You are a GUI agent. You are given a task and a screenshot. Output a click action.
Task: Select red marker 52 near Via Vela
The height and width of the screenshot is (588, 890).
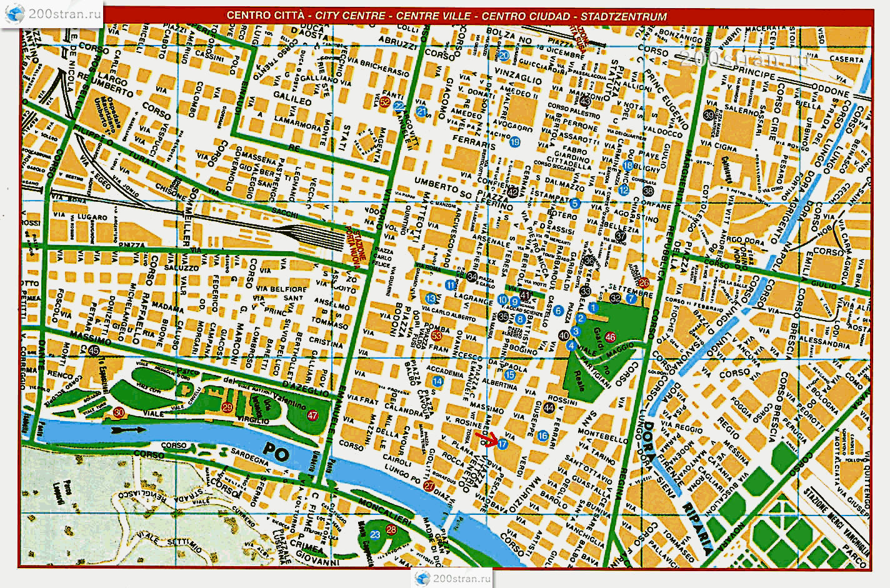click(x=385, y=102)
